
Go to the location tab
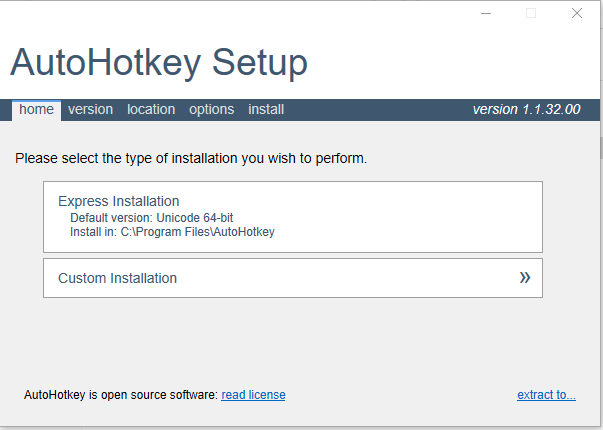151,110
